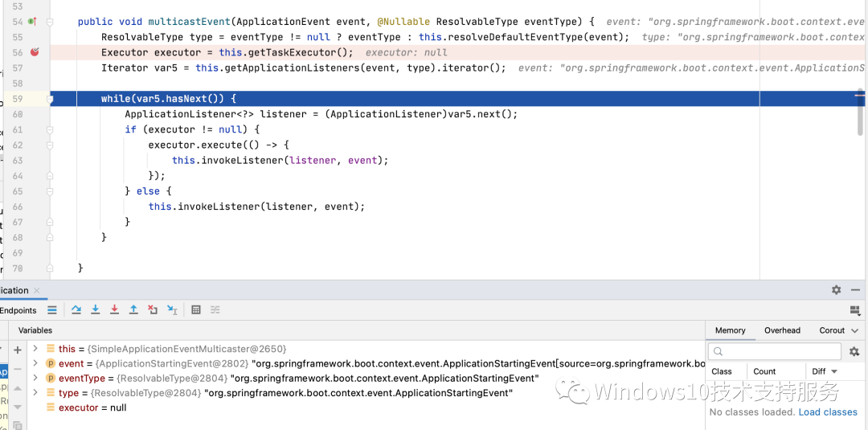Click the Trace Current Stream Chain icon
The width and height of the screenshot is (868, 430).
point(215,310)
